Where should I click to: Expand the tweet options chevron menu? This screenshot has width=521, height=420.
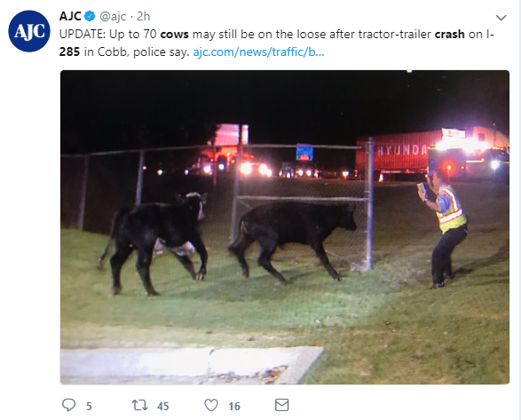[x=501, y=17]
